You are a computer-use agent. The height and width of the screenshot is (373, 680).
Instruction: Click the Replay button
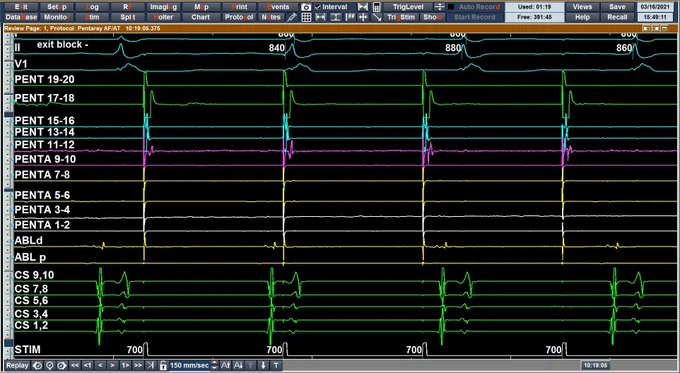[17, 366]
